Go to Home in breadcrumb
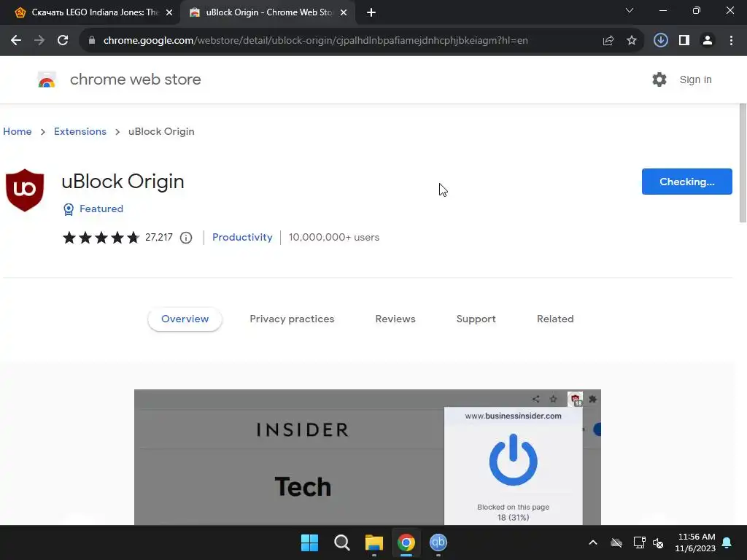 [x=18, y=131]
